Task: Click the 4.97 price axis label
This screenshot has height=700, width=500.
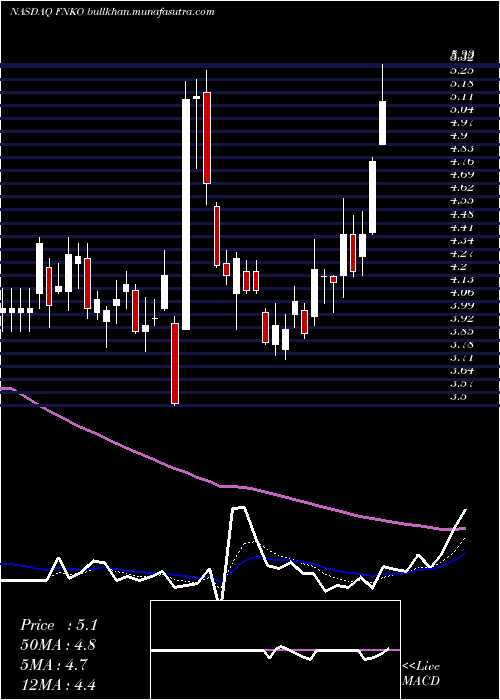Action: click(462, 123)
